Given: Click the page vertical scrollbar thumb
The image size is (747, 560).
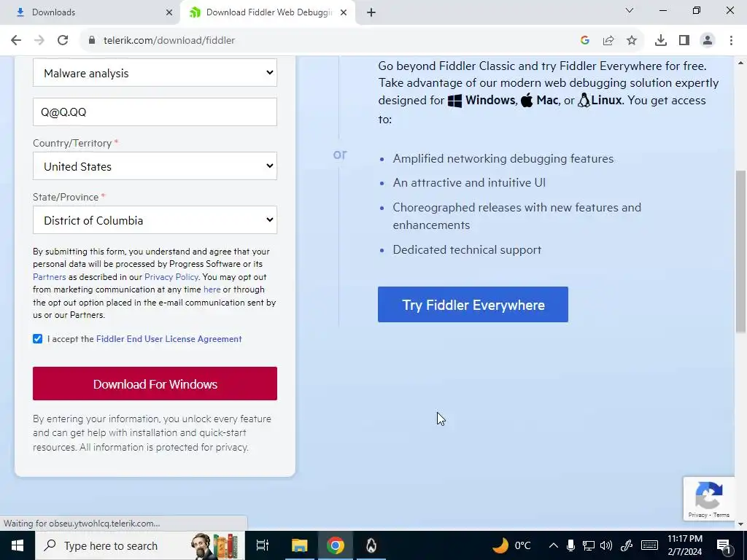Looking at the screenshot, I should pyautogui.click(x=741, y=252).
